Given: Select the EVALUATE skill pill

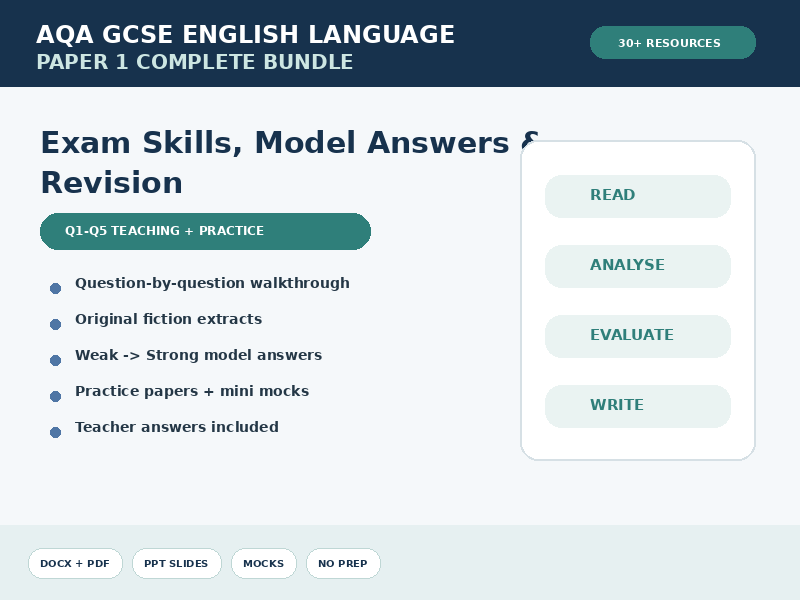Looking at the screenshot, I should coord(638,336).
